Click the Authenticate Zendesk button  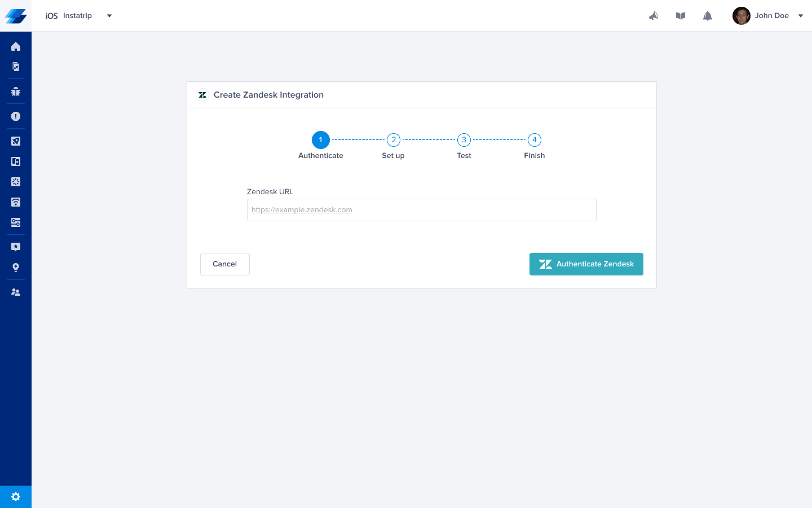click(586, 264)
